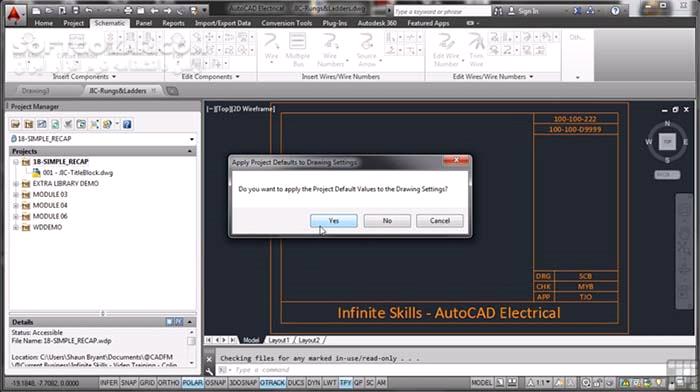Click the Previous project drawing arrow icon

[x=154, y=10]
